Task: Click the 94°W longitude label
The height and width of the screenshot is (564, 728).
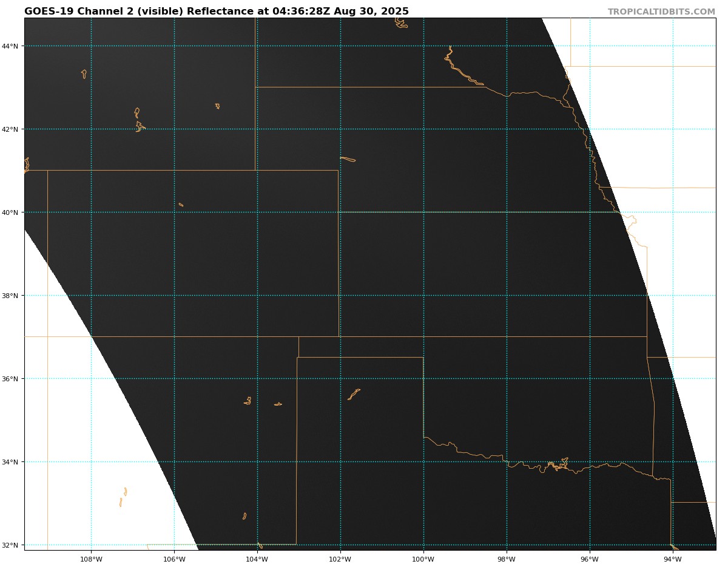Action: pos(673,559)
